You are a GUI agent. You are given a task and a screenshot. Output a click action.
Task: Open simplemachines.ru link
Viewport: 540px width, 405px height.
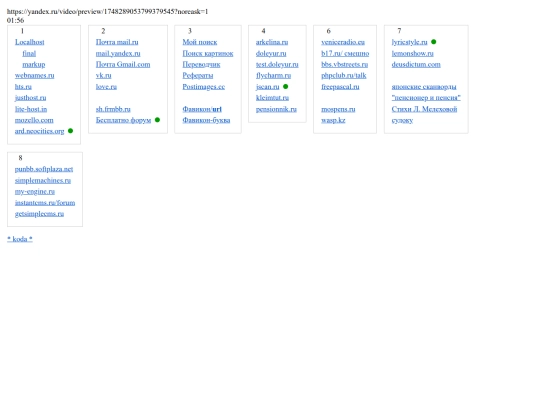(43, 180)
